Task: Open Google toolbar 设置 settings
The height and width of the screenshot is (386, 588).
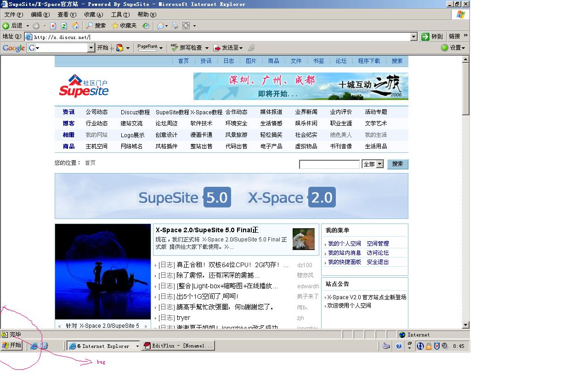Action: click(453, 48)
